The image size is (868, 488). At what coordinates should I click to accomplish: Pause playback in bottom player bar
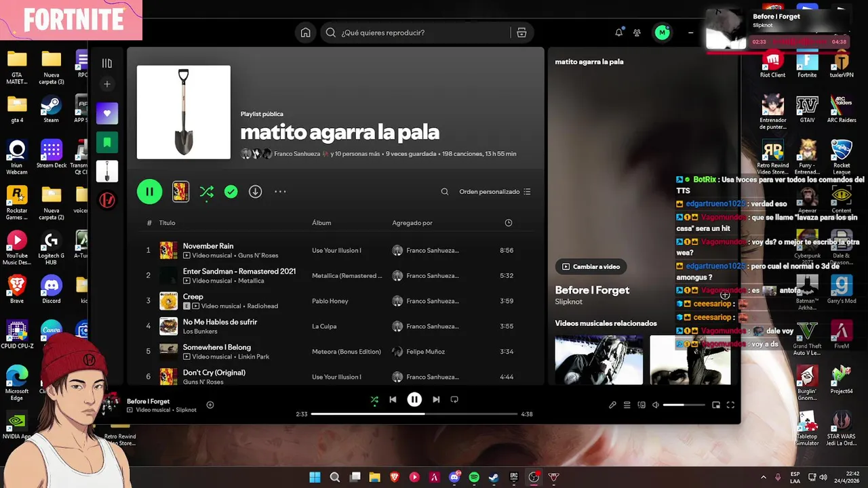click(x=414, y=400)
